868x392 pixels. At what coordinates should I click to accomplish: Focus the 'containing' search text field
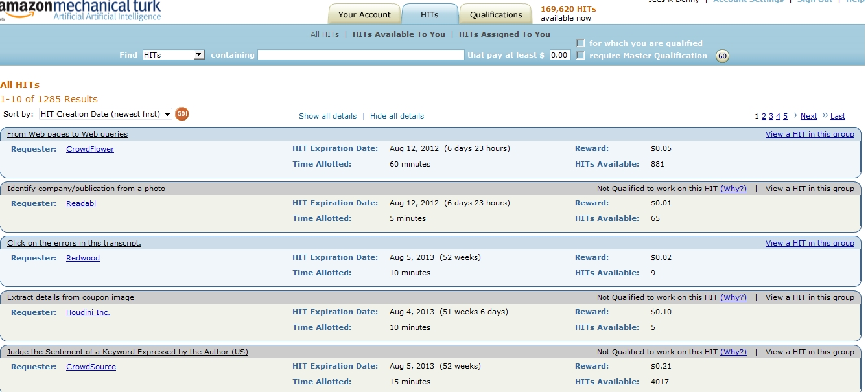[x=361, y=55]
